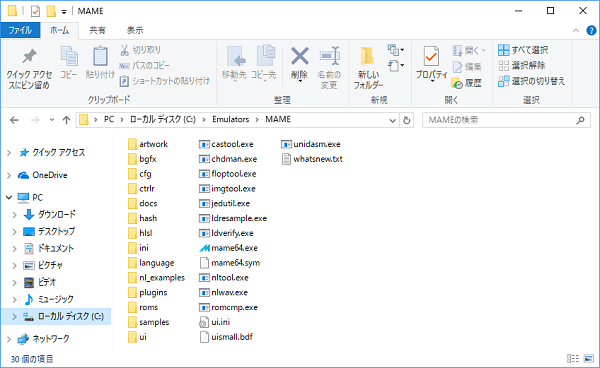Select the unidasm.exe file icon
This screenshot has width=600, height=368.
[286, 144]
